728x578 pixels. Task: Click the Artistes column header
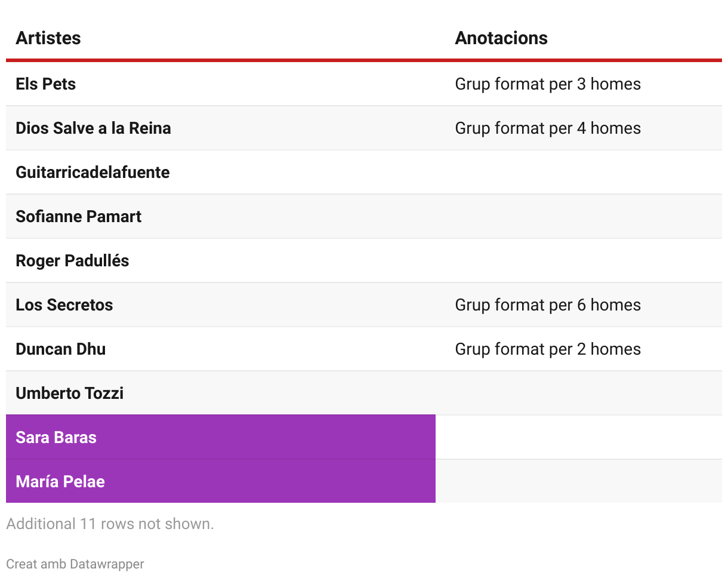[x=48, y=38]
